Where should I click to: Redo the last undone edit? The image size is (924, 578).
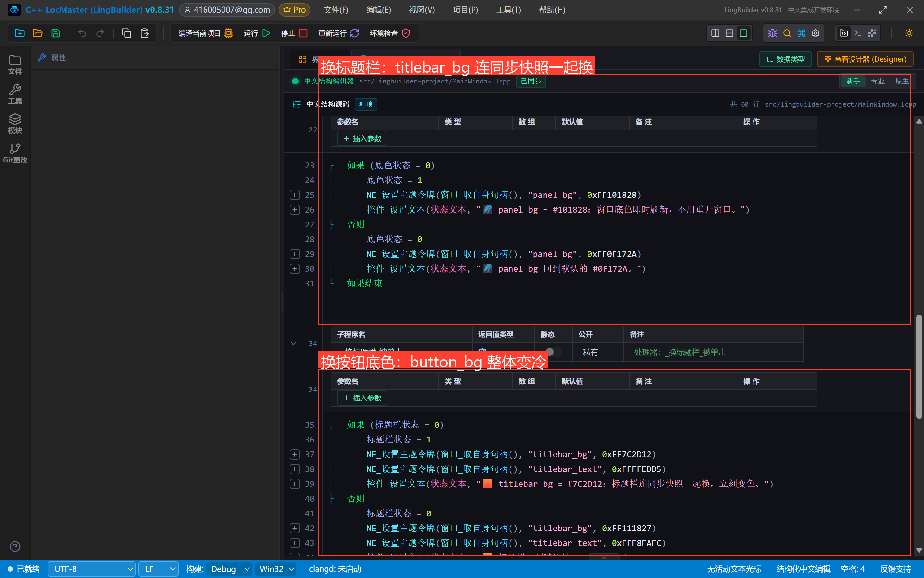(100, 33)
